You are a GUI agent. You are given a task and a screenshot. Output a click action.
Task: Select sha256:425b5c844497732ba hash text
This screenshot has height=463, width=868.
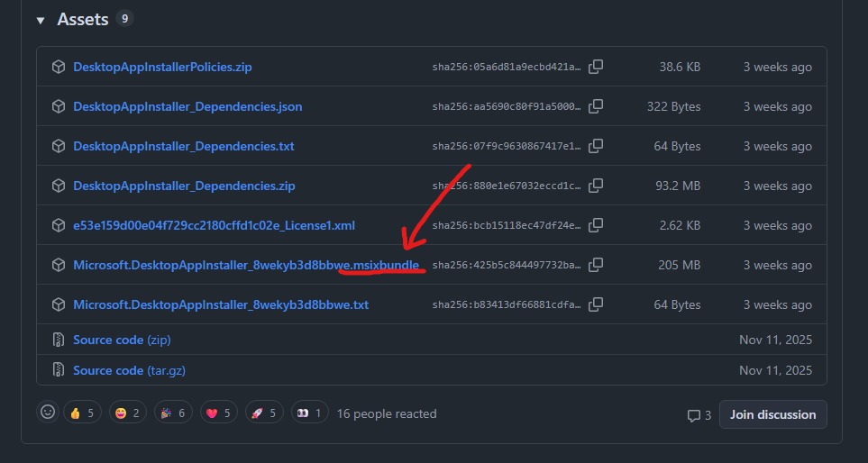507,266
